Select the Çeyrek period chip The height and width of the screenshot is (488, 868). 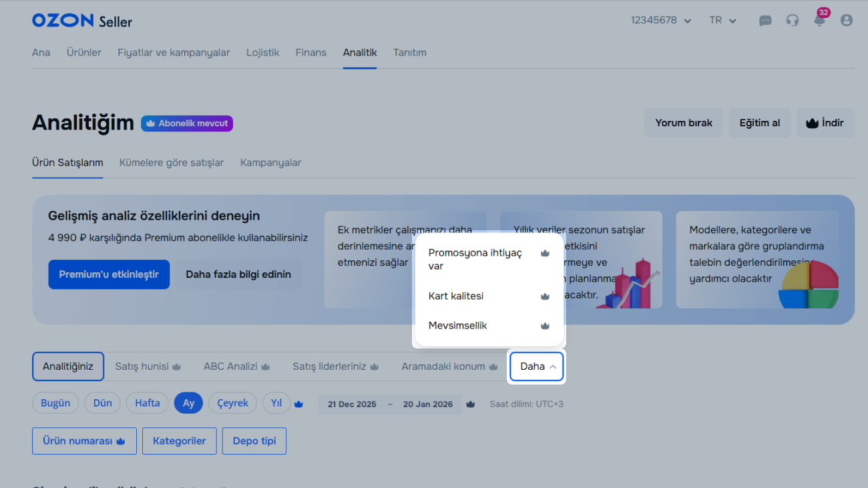(232, 403)
